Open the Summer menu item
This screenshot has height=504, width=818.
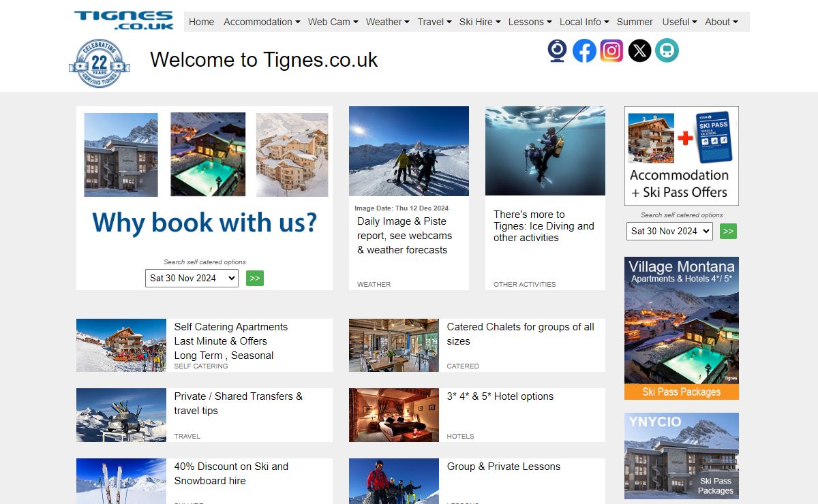(x=635, y=22)
